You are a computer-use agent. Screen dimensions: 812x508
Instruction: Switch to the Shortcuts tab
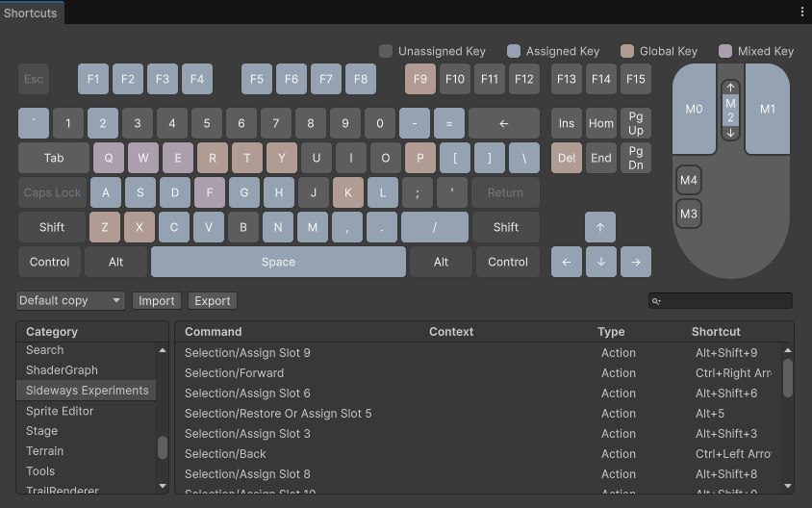[31, 13]
